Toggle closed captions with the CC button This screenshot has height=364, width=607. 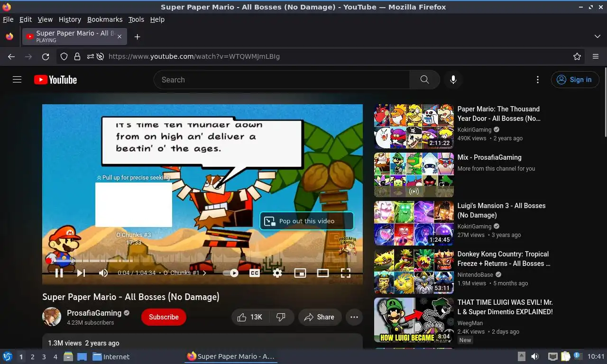coord(255,273)
